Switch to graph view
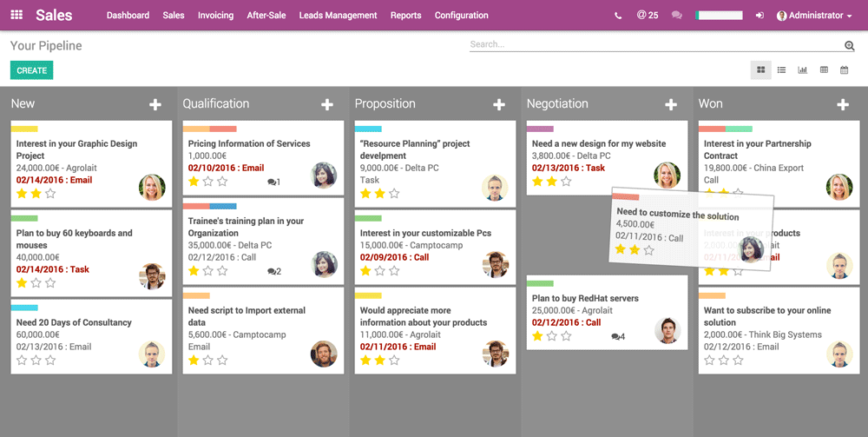 tap(802, 70)
